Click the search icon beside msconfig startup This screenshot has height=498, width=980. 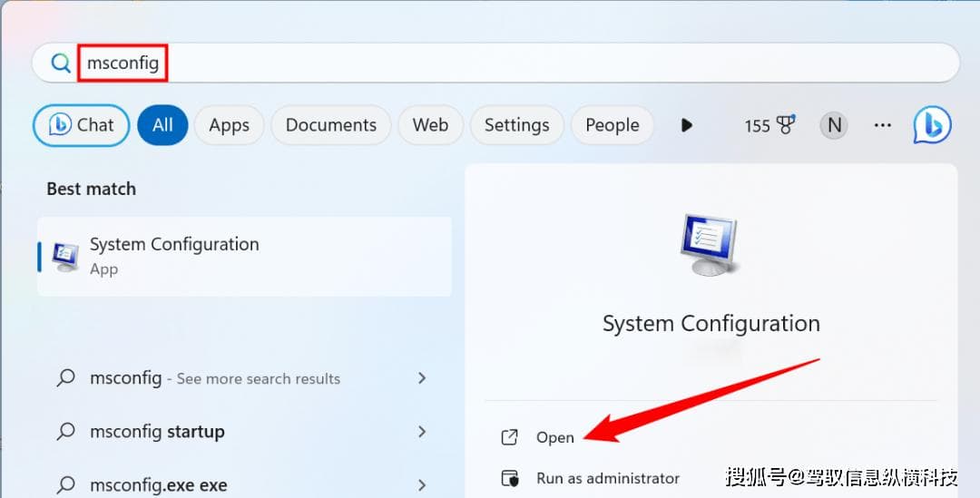65,431
